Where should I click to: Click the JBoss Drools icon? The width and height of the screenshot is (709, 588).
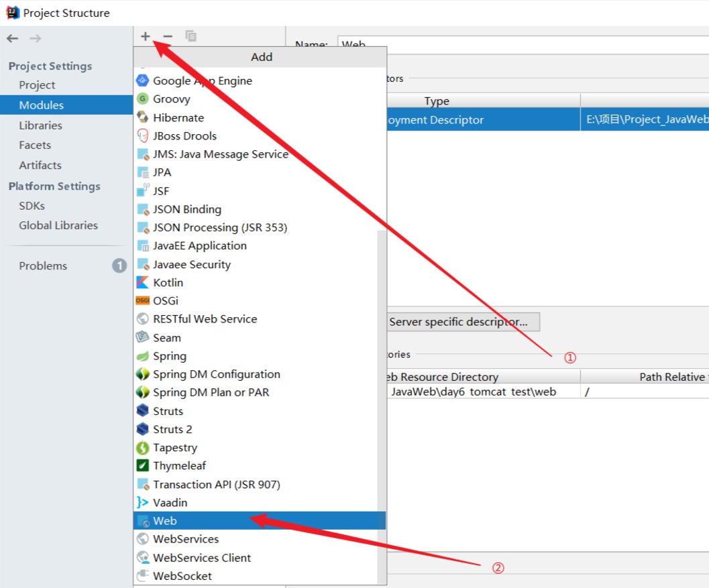click(x=142, y=135)
